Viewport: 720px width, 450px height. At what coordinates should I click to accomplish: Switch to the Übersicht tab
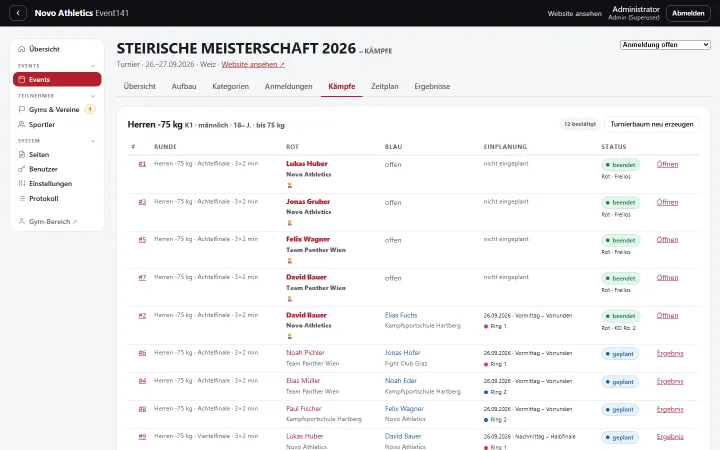pos(140,86)
